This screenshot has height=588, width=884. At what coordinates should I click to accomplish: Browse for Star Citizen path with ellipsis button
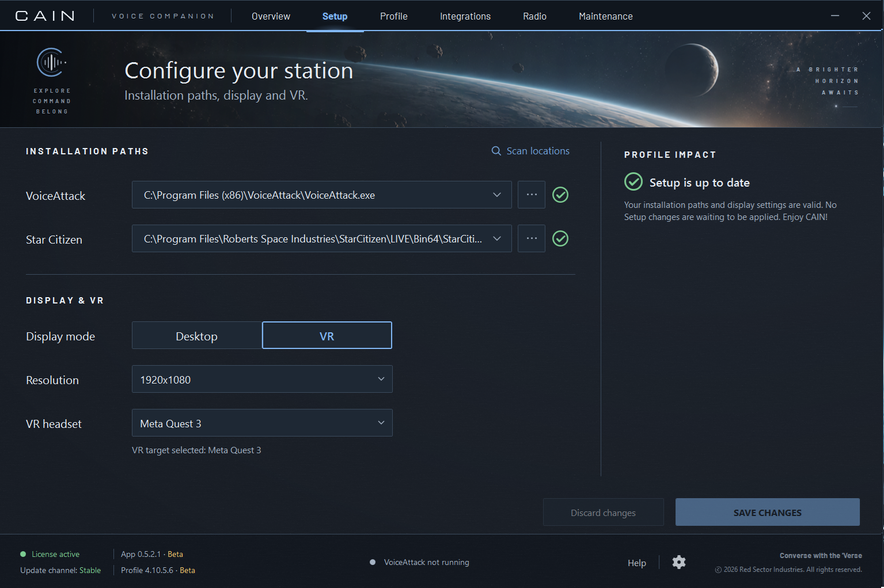pyautogui.click(x=532, y=238)
